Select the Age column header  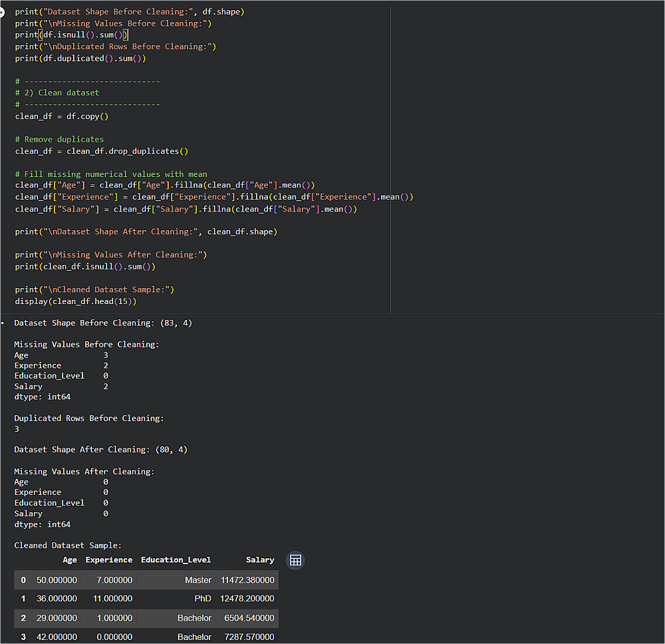[70, 560]
